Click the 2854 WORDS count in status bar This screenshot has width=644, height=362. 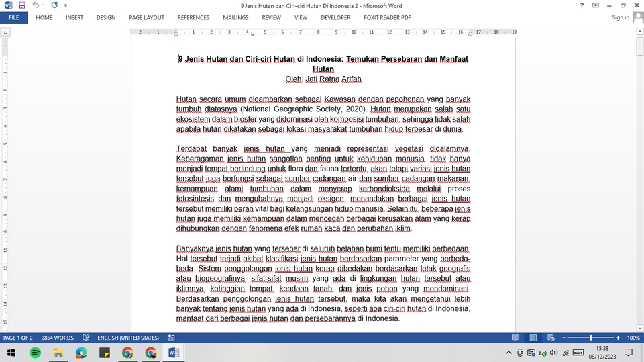click(57, 338)
